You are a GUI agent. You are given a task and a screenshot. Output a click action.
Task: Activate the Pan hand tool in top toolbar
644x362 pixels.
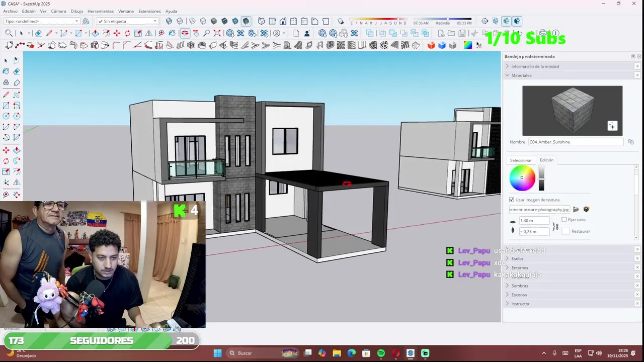195,33
